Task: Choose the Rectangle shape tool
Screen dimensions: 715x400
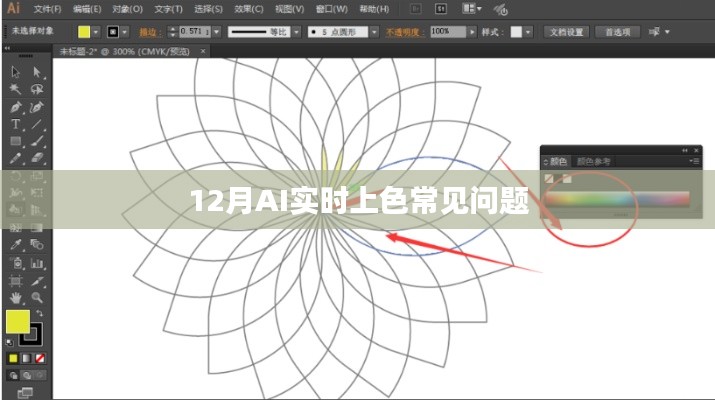Action: tap(16, 141)
